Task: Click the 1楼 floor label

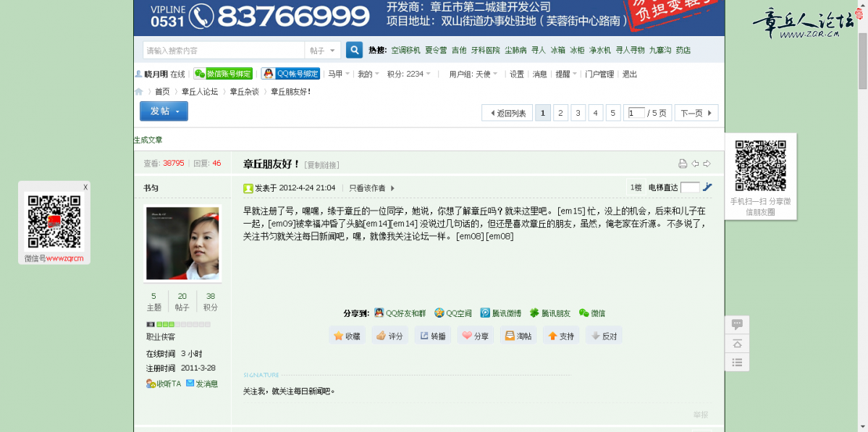Action: [x=636, y=187]
